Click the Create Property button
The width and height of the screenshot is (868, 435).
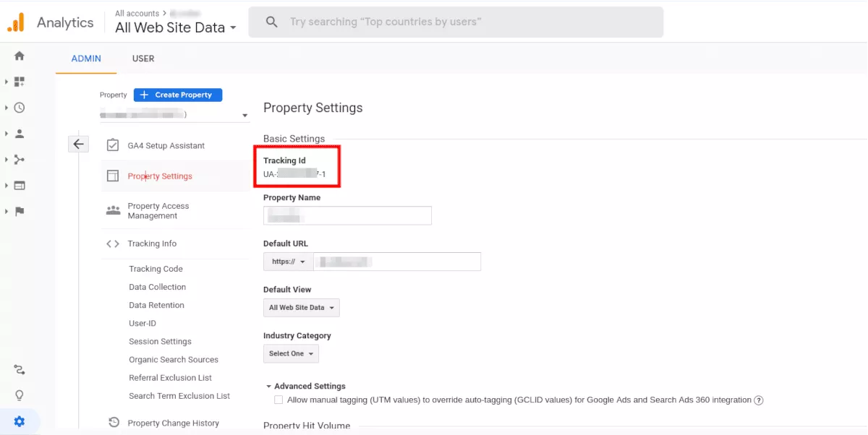178,95
